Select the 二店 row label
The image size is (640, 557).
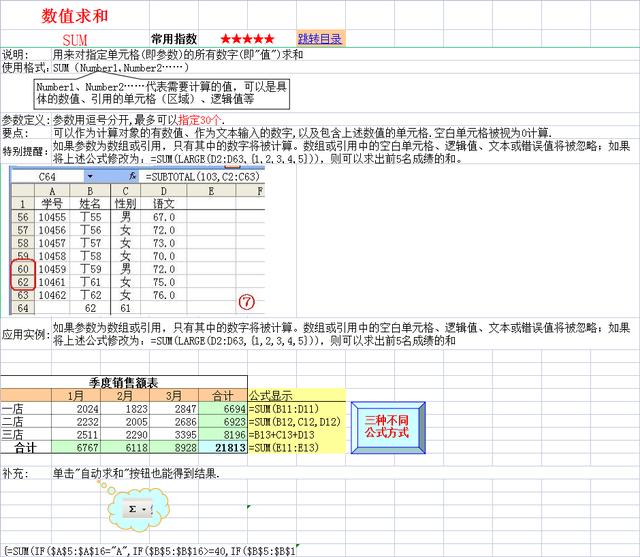point(26,422)
